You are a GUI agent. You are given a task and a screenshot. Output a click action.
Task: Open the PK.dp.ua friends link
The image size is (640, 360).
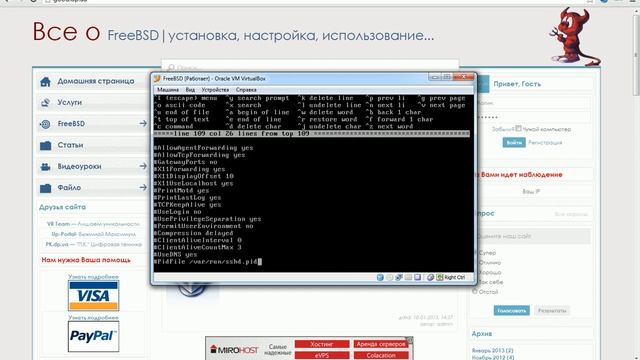57,244
